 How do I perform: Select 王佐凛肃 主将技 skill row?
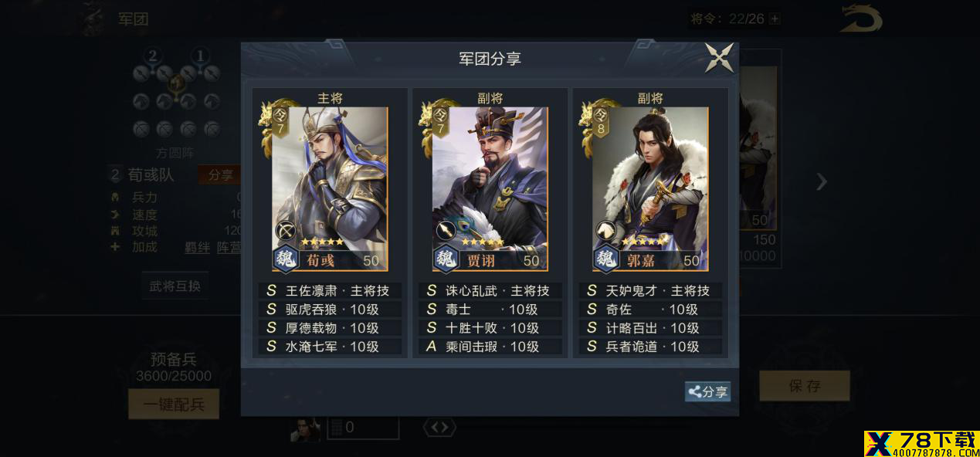[x=330, y=291]
